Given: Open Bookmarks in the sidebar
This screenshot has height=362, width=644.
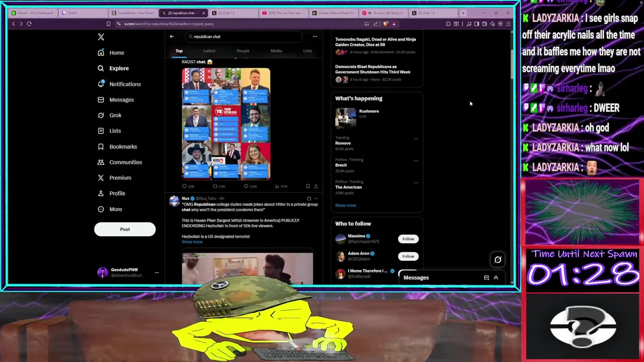Looking at the screenshot, I should (117, 146).
